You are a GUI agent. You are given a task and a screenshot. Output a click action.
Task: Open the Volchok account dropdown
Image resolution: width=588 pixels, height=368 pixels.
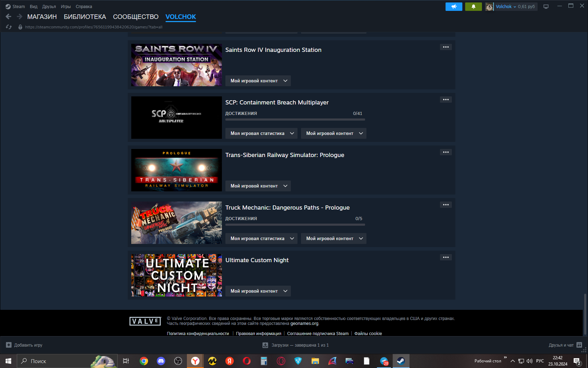tap(506, 7)
